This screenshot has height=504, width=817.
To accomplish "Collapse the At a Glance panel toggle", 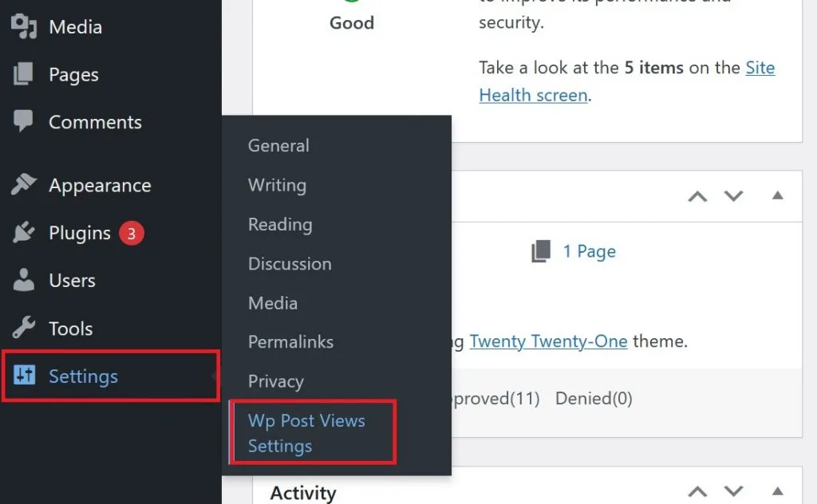I will 777,195.
